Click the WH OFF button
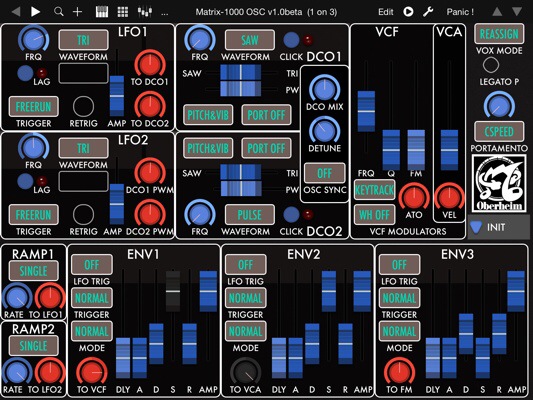 (x=374, y=215)
